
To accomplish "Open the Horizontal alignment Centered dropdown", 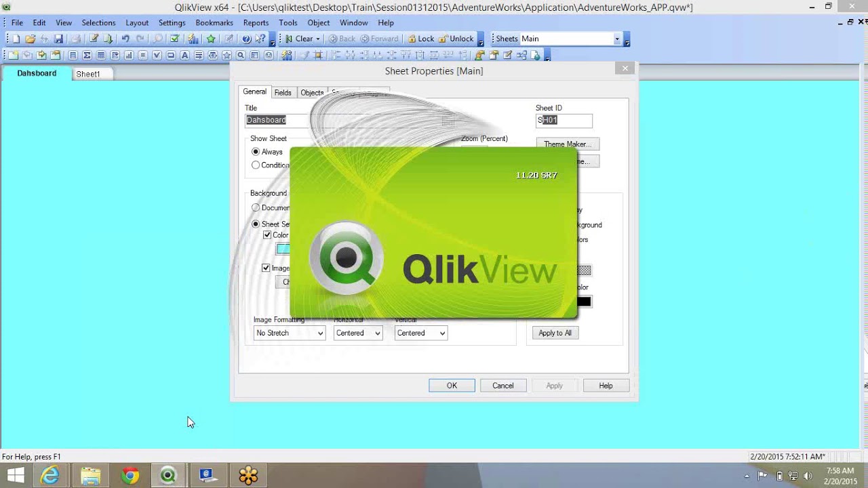I will pos(358,333).
